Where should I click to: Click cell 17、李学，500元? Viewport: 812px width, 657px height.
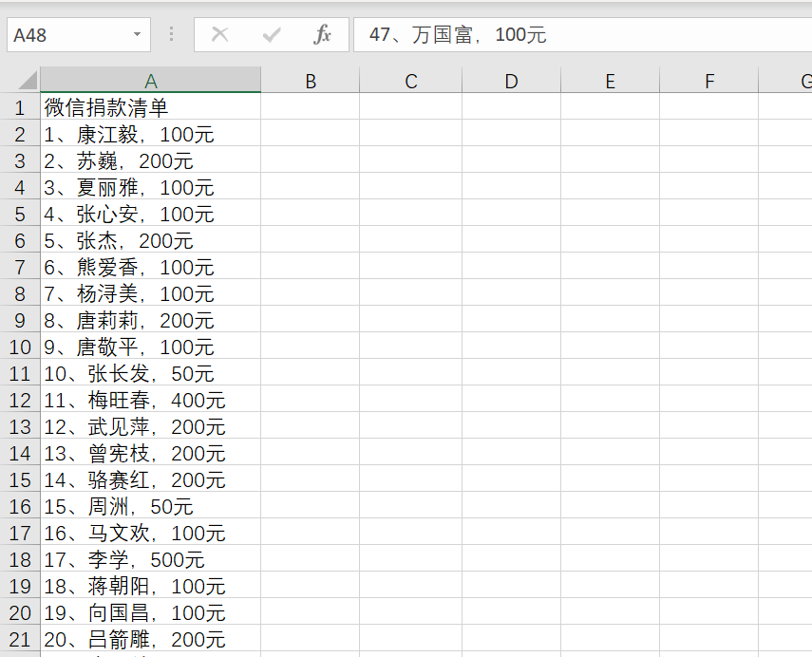point(150,559)
